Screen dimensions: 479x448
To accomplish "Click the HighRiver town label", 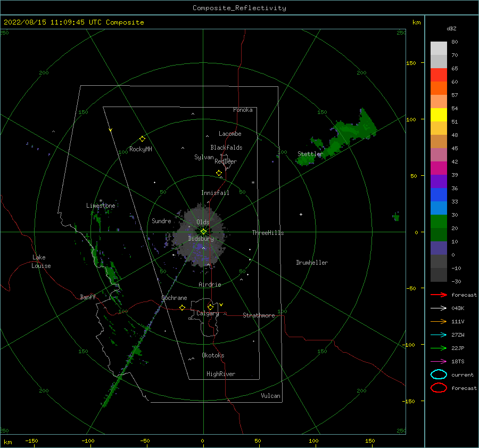I will coord(221,374).
